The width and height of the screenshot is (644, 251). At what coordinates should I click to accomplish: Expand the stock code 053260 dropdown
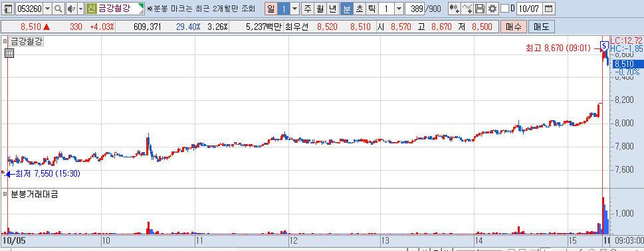pos(48,8)
